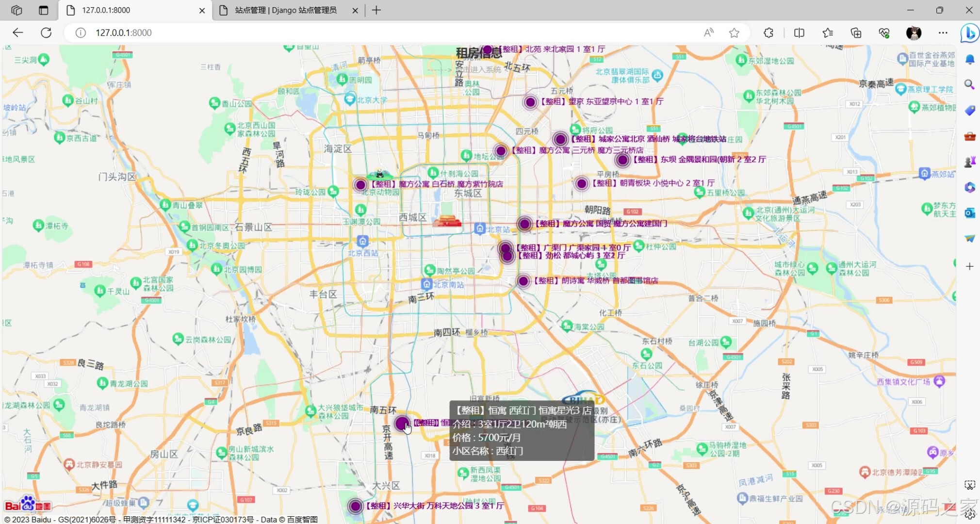Screen dimensions: 980x524
Task: Open the sidebar screenshot tool icon
Action: coord(970,485)
